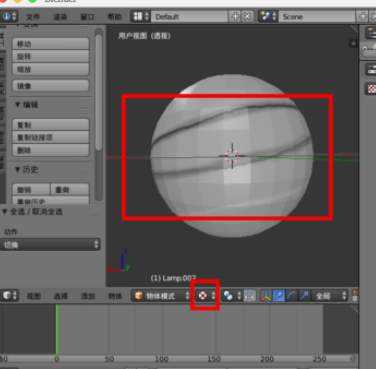Click the 删除 button
The image size is (376, 369).
pos(51,150)
